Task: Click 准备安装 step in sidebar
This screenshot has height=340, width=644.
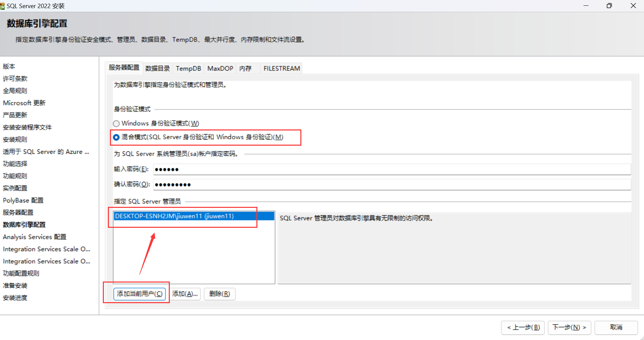Action: click(x=15, y=286)
